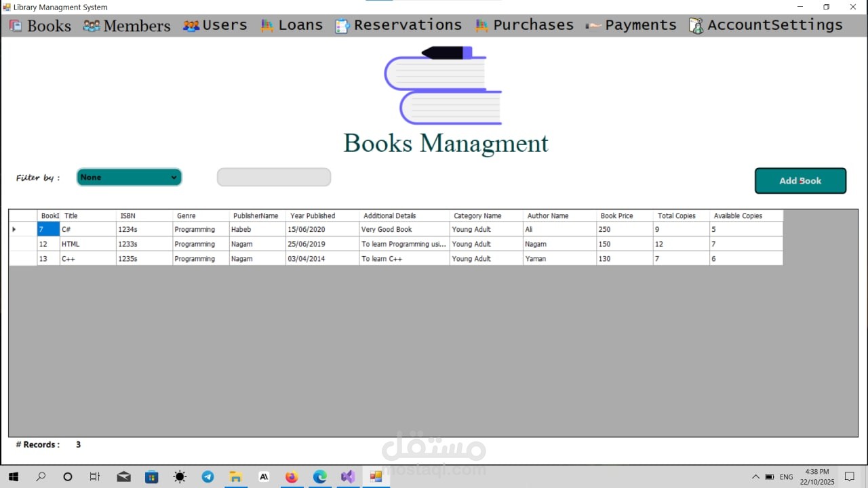Click the To learn C++ details cell
This screenshot has width=868, height=488.
click(x=404, y=258)
